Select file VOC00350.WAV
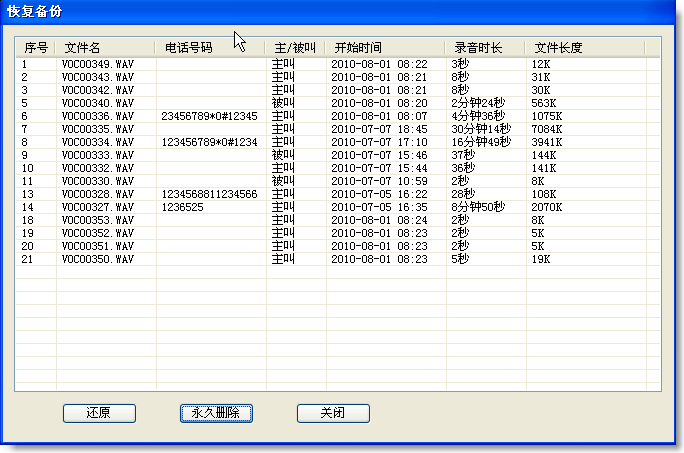This screenshot has height=453, width=684. point(98,259)
